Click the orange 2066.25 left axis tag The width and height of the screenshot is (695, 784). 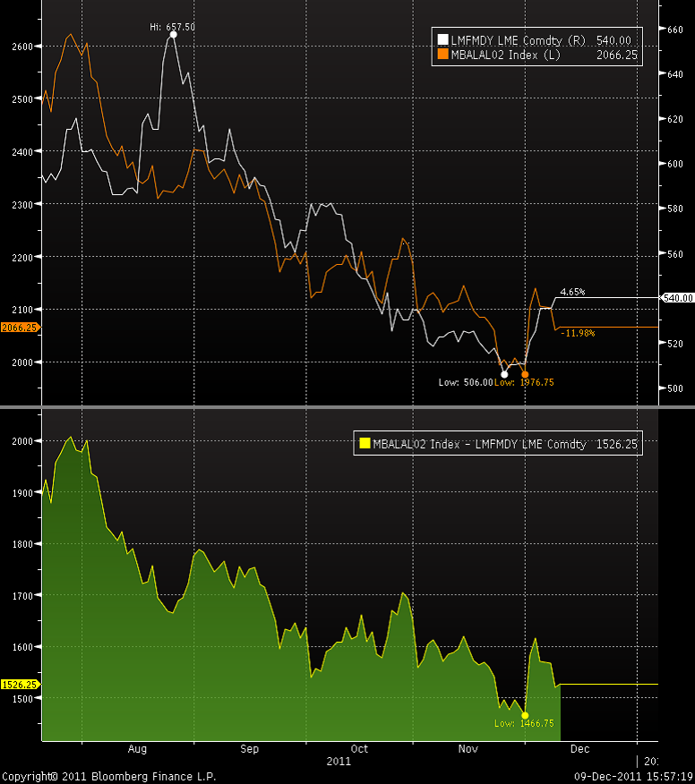18,328
